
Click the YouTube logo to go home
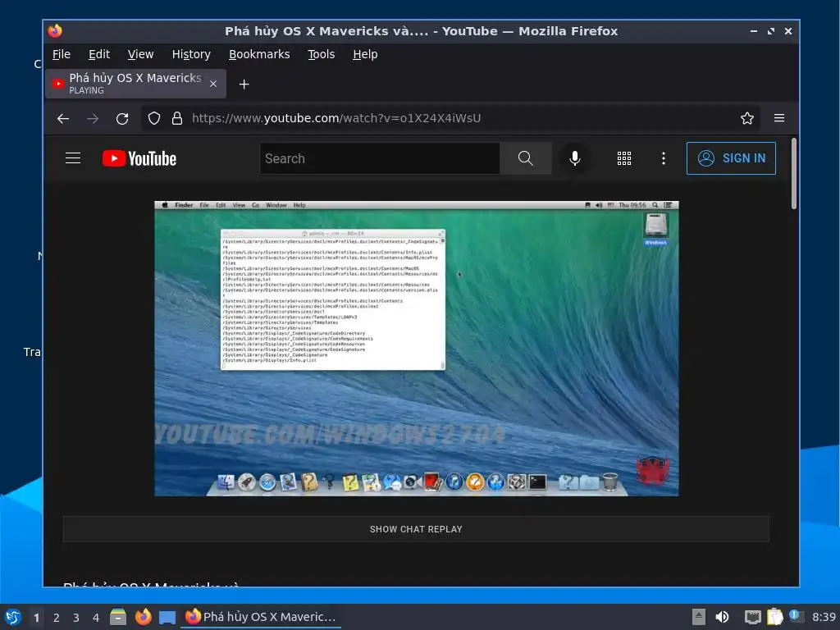(x=139, y=158)
